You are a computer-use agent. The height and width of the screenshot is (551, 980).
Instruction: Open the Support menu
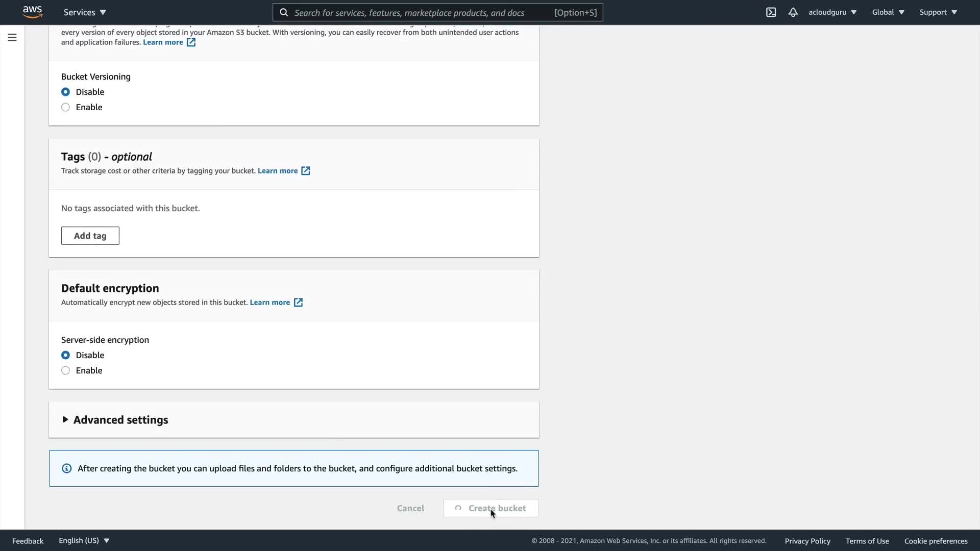(938, 12)
